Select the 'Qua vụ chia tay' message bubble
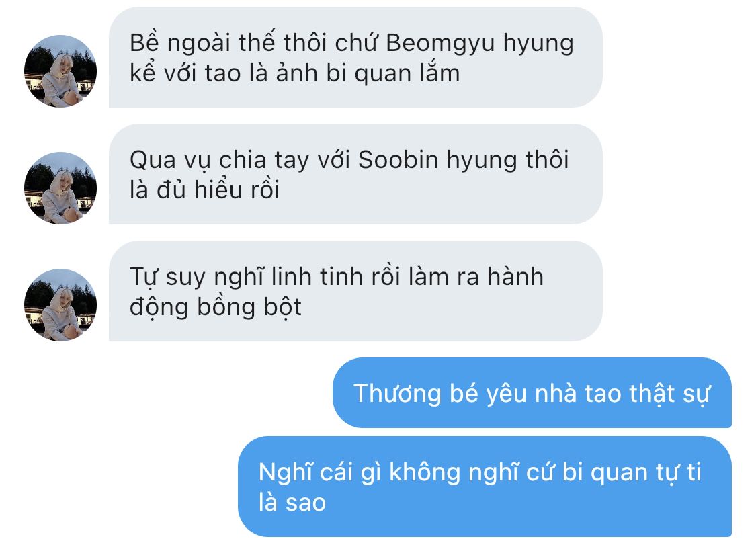Image resolution: width=756 pixels, height=547 pixels. 355,174
